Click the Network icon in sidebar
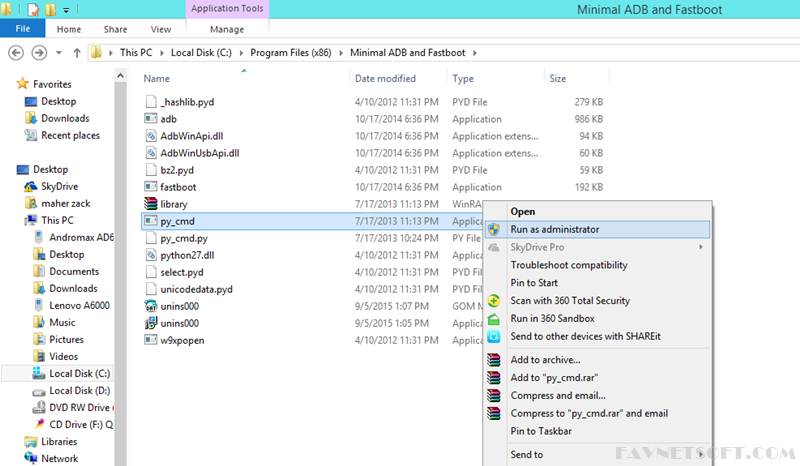 click(31, 458)
